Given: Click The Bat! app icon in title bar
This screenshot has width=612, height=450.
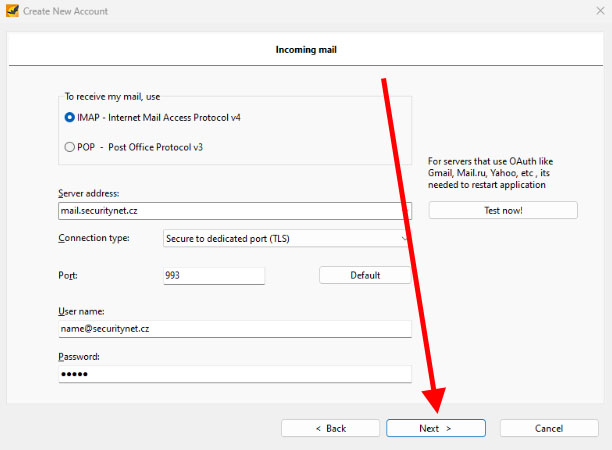Looking at the screenshot, I should point(13,11).
